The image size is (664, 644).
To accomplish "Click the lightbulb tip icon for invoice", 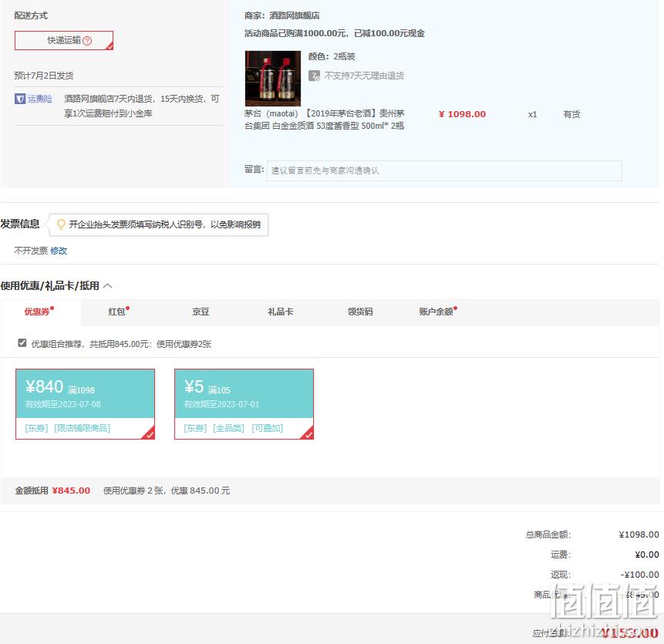I will pos(61,224).
